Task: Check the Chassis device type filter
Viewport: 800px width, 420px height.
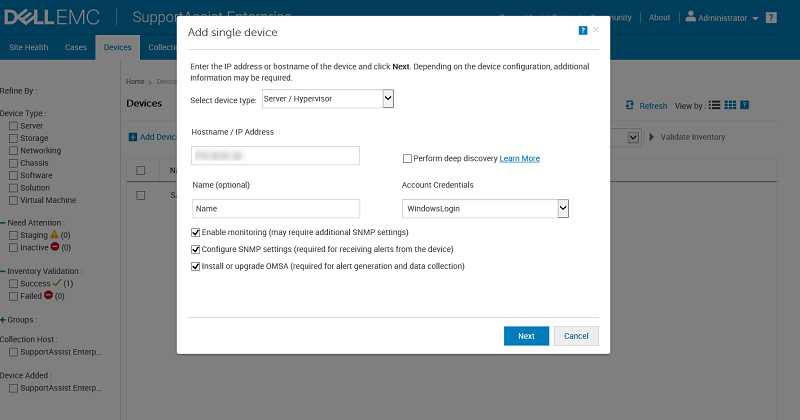Action: (x=13, y=163)
